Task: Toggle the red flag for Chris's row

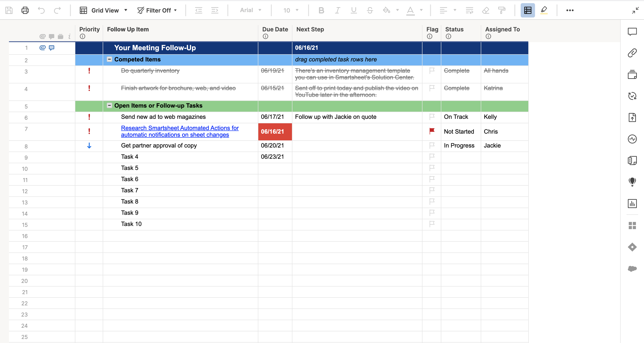Action: (432, 131)
